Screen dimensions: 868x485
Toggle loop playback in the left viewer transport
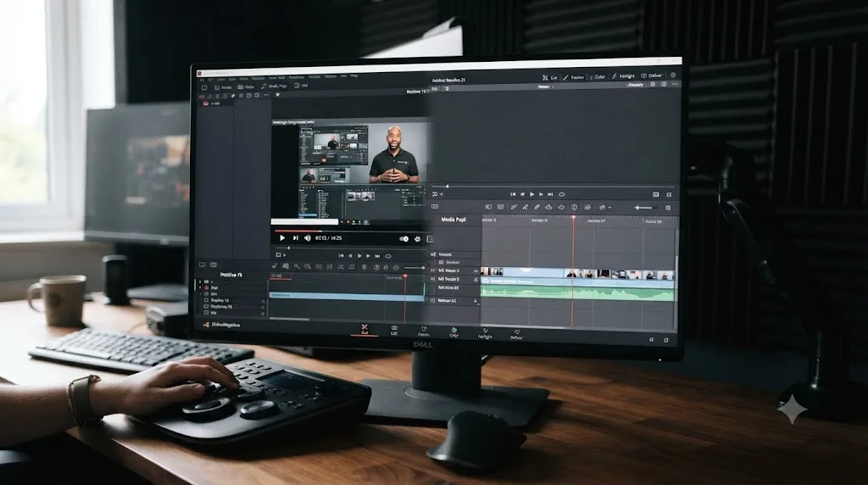388,256
